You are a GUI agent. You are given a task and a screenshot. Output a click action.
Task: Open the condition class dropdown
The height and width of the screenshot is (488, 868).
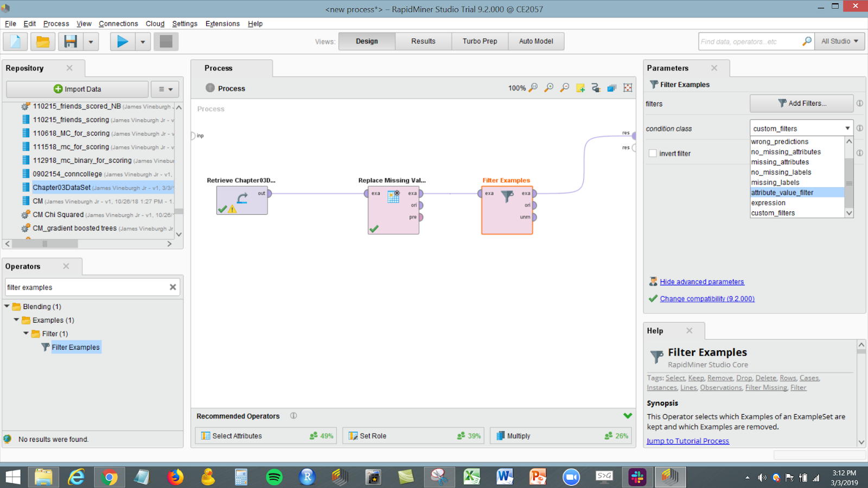[x=801, y=129]
